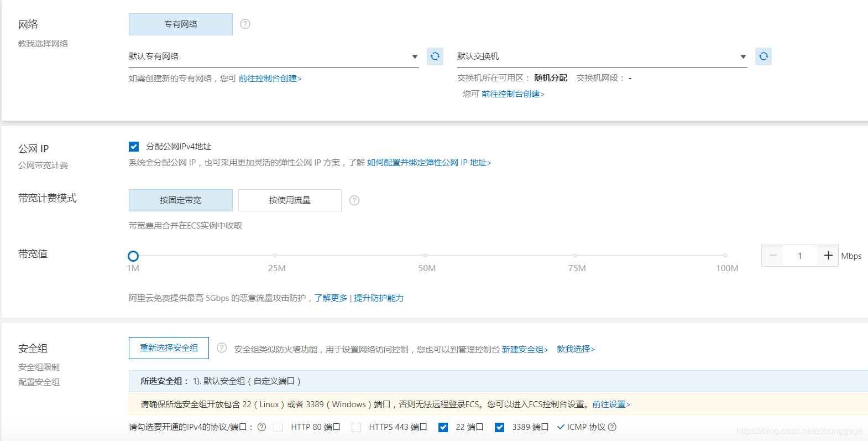The height and width of the screenshot is (441, 868).
Task: Open help icon next to 专有网络 button
Action: (245, 24)
